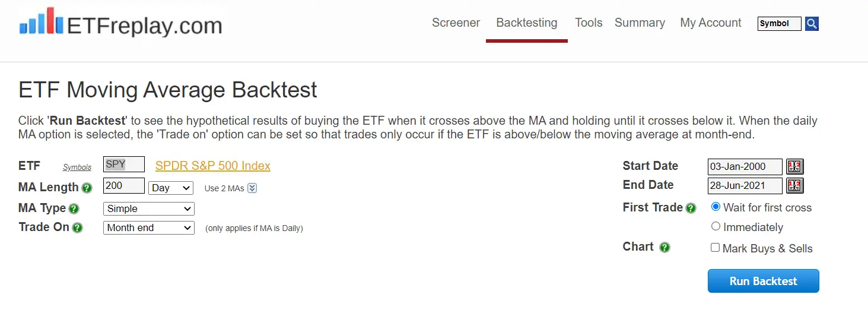The image size is (868, 313).
Task: Open the MA Type Simple dropdown
Action: [149, 208]
